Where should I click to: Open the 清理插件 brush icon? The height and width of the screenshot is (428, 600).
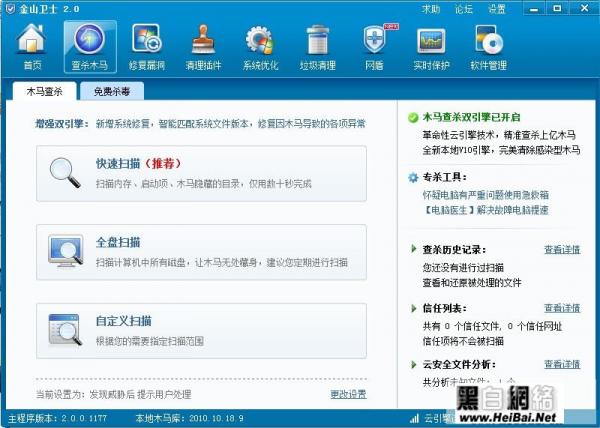pos(203,44)
